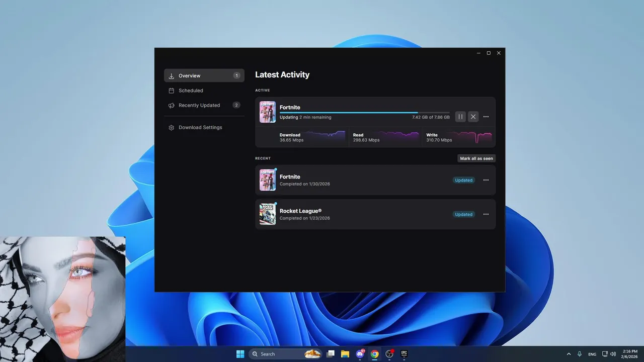Click the Download Settings gear icon
The image size is (644, 362).
click(x=171, y=128)
